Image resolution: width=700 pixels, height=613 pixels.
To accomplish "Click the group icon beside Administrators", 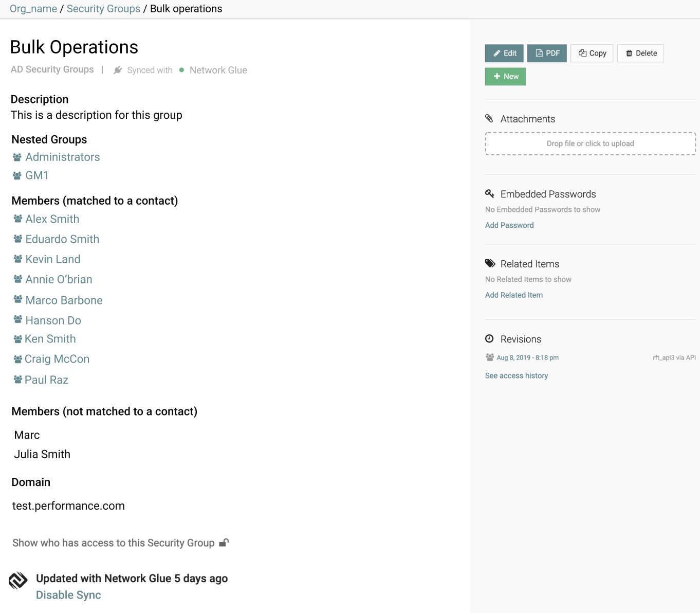I will pyautogui.click(x=17, y=157).
